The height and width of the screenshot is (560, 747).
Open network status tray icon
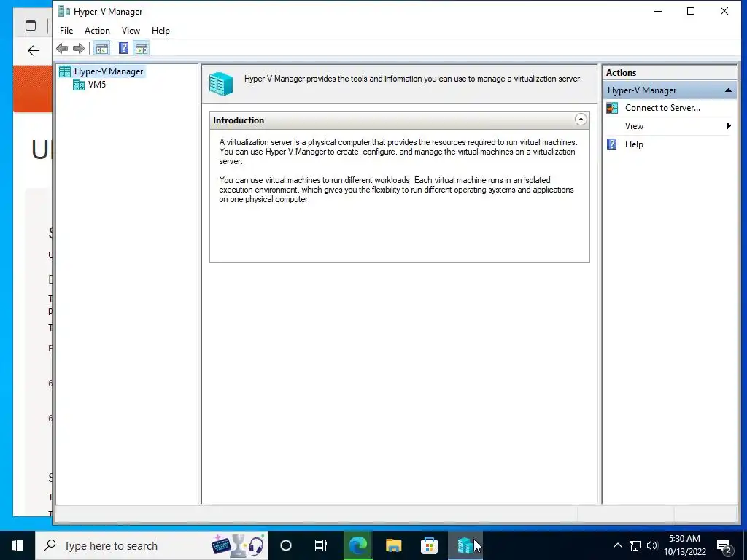coord(635,545)
